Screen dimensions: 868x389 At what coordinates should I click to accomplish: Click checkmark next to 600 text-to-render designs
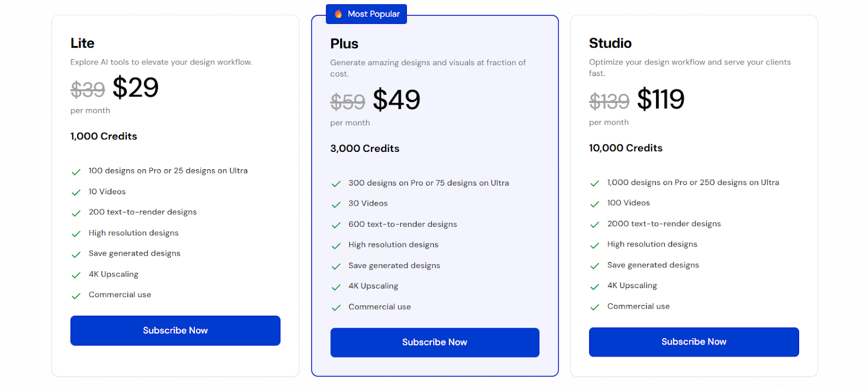336,225
